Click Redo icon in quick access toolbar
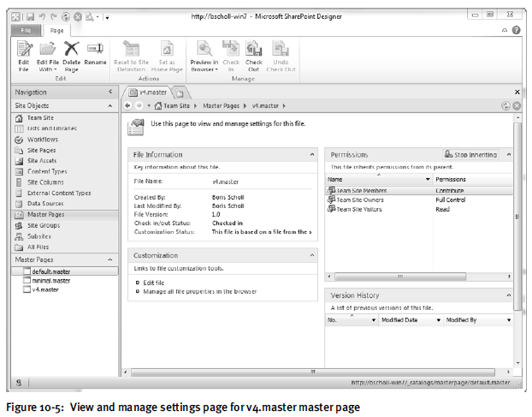The image size is (532, 417). point(54,16)
